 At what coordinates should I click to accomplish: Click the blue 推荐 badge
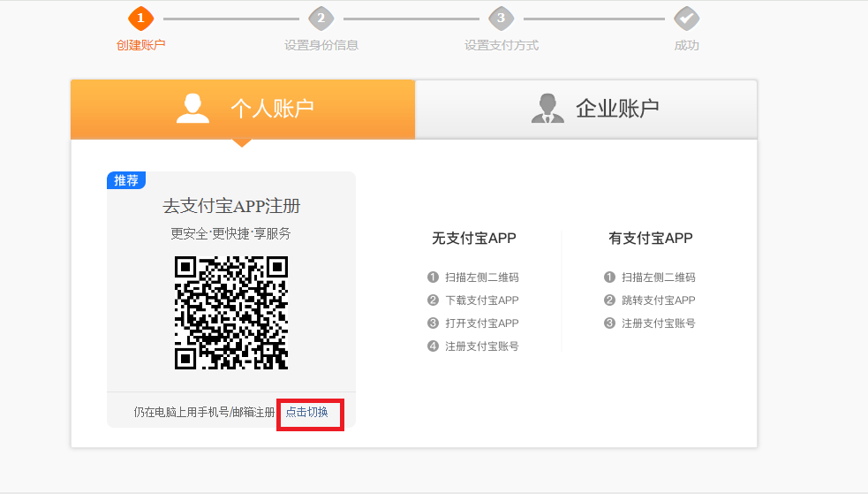(x=126, y=180)
